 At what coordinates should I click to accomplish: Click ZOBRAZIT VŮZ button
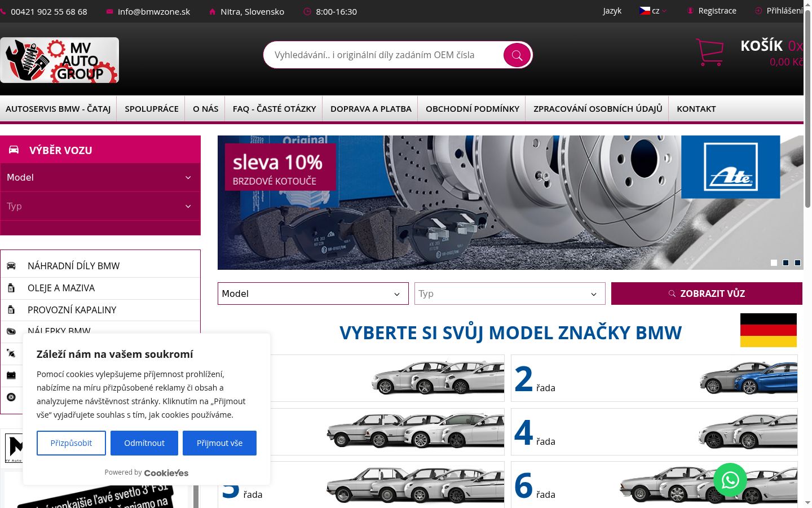pyautogui.click(x=707, y=294)
